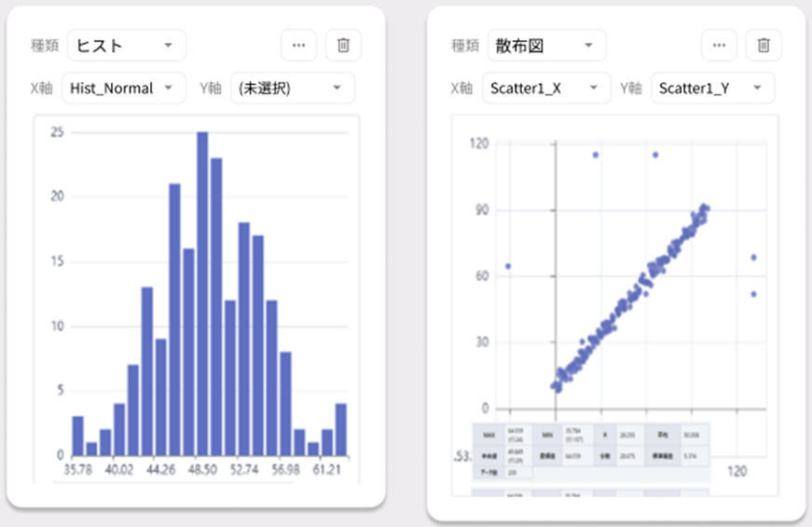Select the rightmost histogram bar
The width and height of the screenshot is (812, 527).
point(341,429)
